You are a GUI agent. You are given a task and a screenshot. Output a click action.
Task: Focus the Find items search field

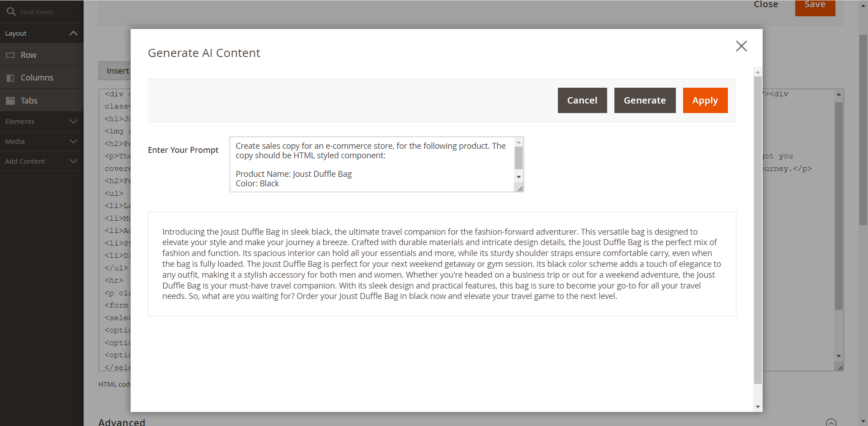[x=47, y=12]
